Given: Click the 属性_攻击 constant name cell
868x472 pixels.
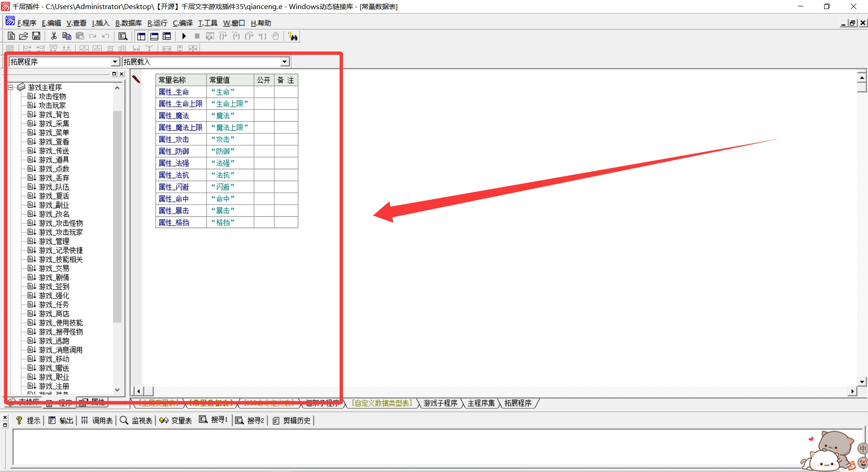Looking at the screenshot, I should [x=174, y=139].
